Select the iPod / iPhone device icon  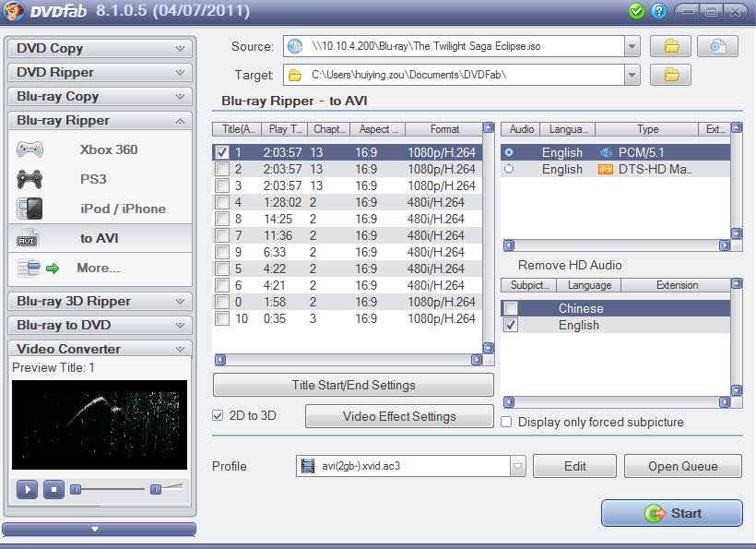pos(30,209)
